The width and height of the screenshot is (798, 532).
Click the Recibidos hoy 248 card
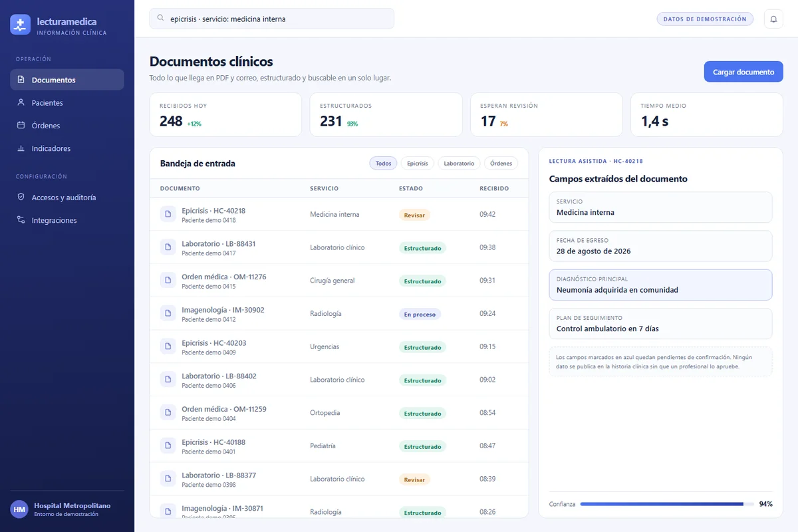pos(226,114)
